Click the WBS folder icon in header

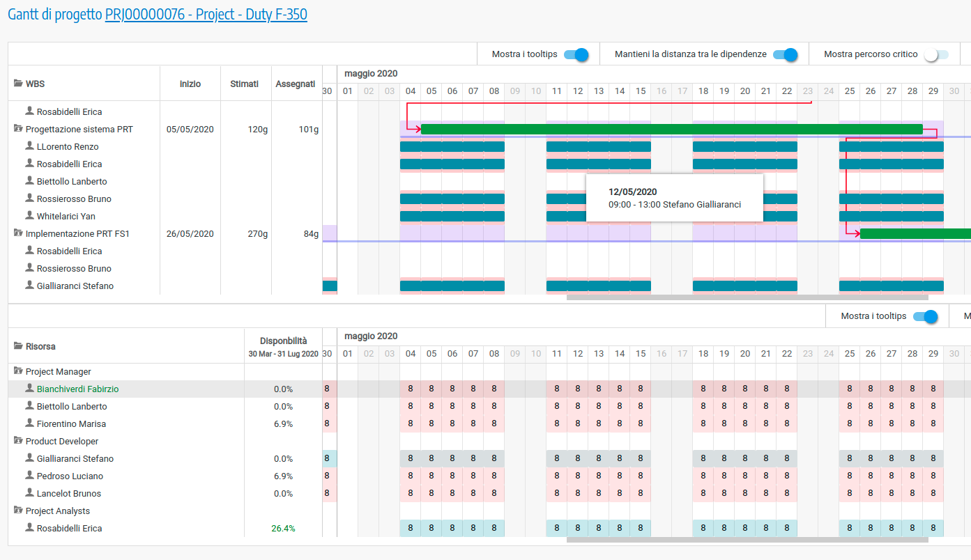tap(18, 84)
